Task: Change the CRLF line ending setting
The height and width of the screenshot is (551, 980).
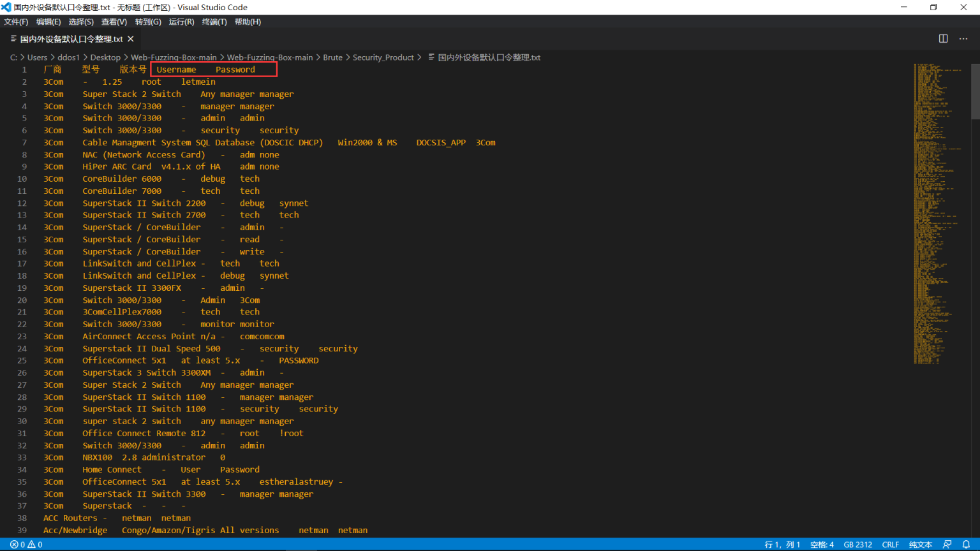Action: pos(891,544)
